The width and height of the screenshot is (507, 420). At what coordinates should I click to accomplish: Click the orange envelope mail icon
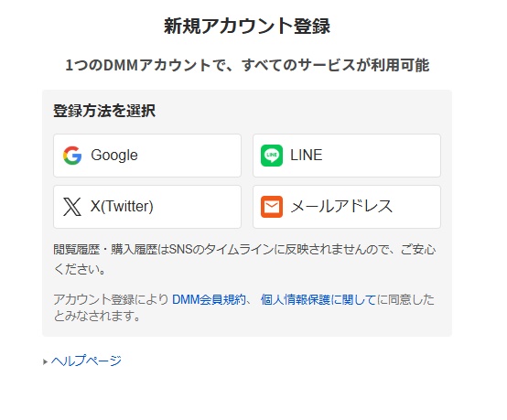[272, 207]
